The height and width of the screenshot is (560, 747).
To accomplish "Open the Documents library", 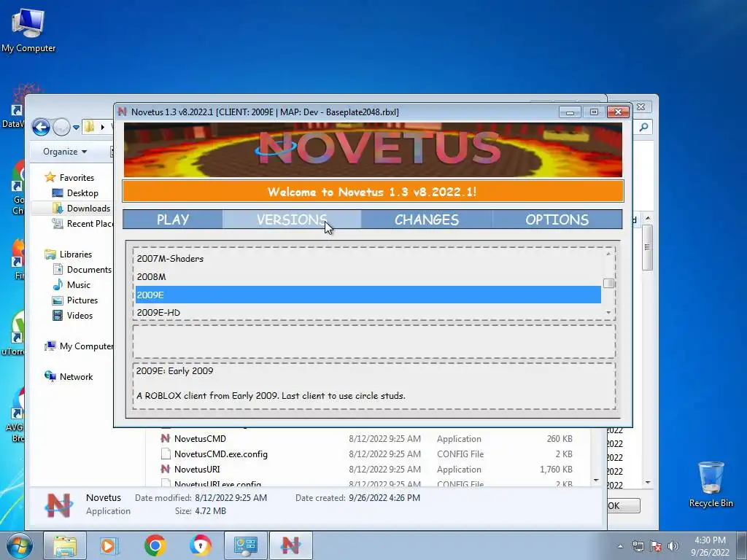I will pos(89,270).
